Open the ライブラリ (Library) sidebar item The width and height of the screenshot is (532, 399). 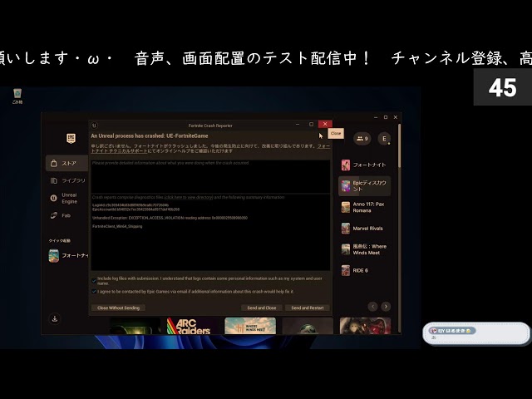pos(66,180)
